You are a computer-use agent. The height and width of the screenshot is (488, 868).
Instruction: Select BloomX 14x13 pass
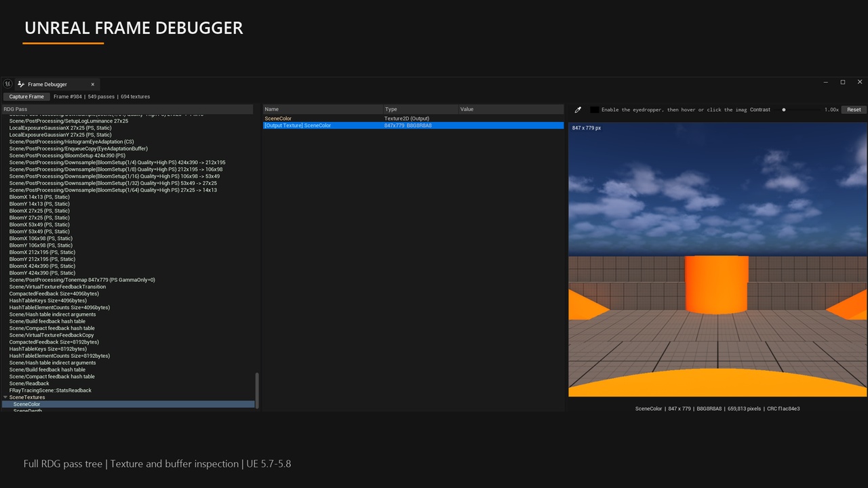(39, 197)
